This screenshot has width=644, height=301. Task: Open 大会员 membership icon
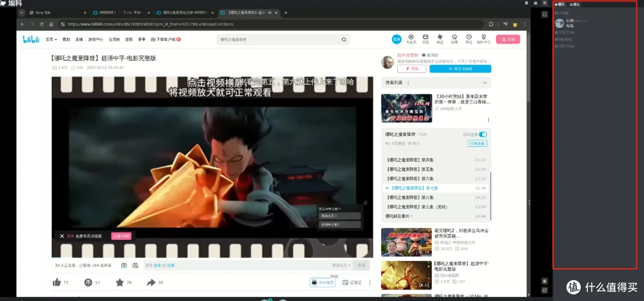point(411,39)
